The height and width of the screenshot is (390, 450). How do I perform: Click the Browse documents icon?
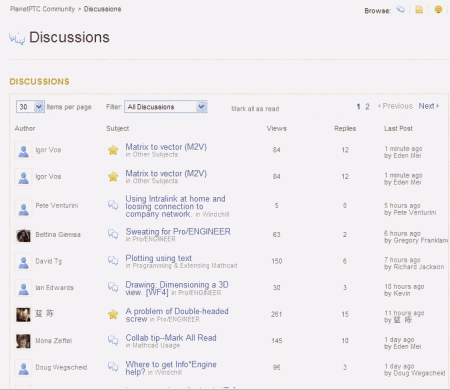coord(419,10)
